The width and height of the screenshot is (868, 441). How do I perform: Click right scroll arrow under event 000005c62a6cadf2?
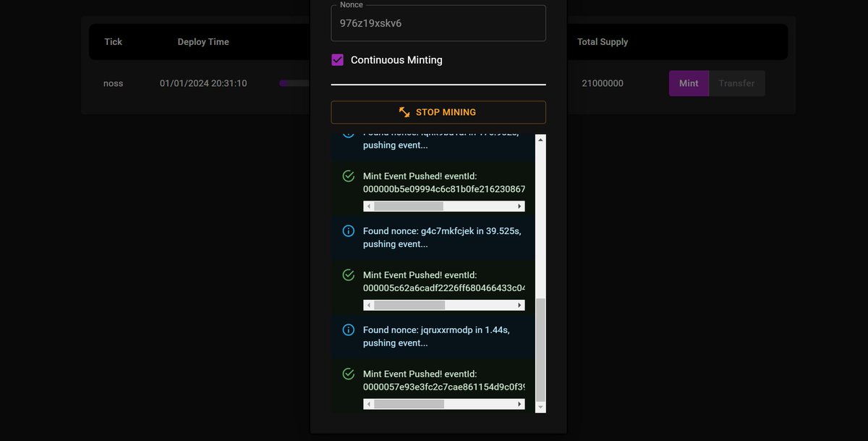click(x=519, y=305)
